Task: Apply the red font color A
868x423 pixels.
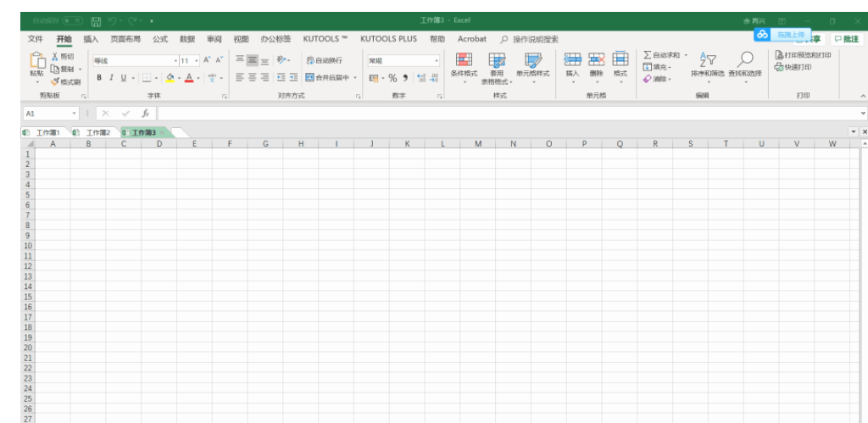Action: point(189,78)
